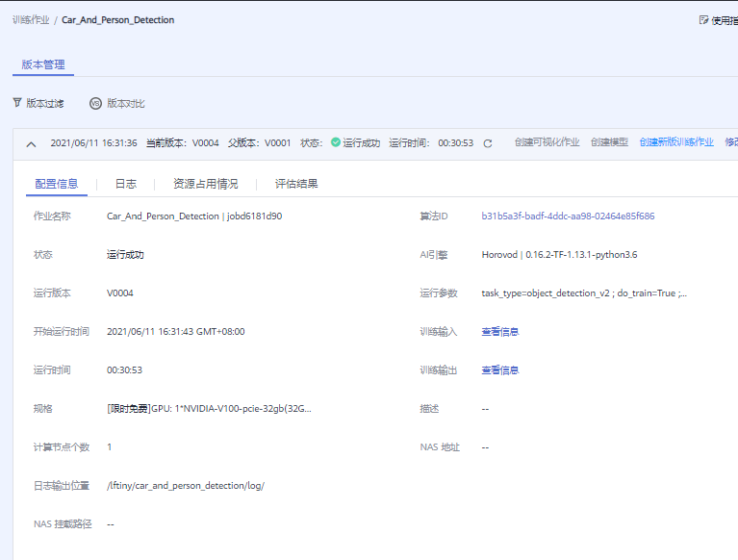Click job name Car_And_Person_Detection | jobd6181d90
The image size is (738, 560).
(x=194, y=216)
